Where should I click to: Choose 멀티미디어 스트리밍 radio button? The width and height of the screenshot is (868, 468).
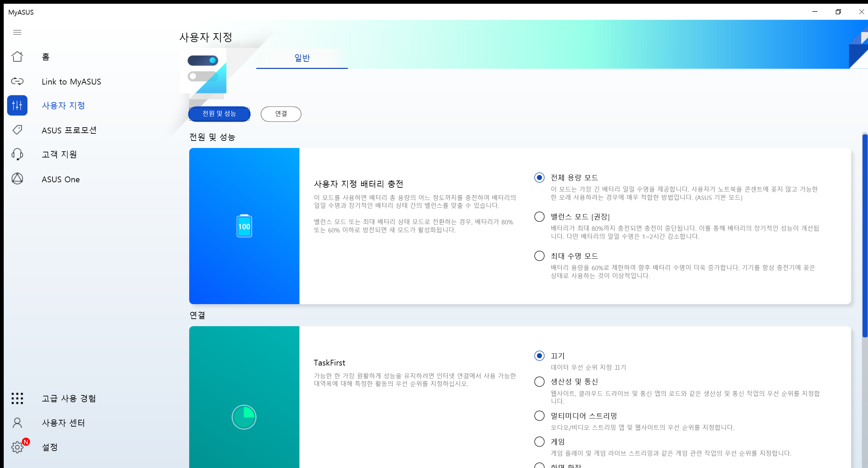coord(539,416)
